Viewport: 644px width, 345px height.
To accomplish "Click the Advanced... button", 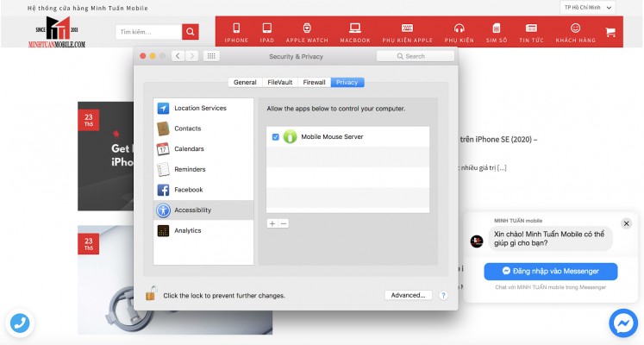I will pos(408,295).
